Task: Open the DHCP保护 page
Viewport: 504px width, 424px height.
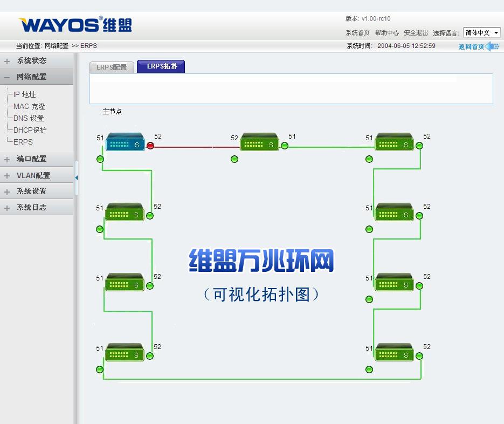Action: 30,131
